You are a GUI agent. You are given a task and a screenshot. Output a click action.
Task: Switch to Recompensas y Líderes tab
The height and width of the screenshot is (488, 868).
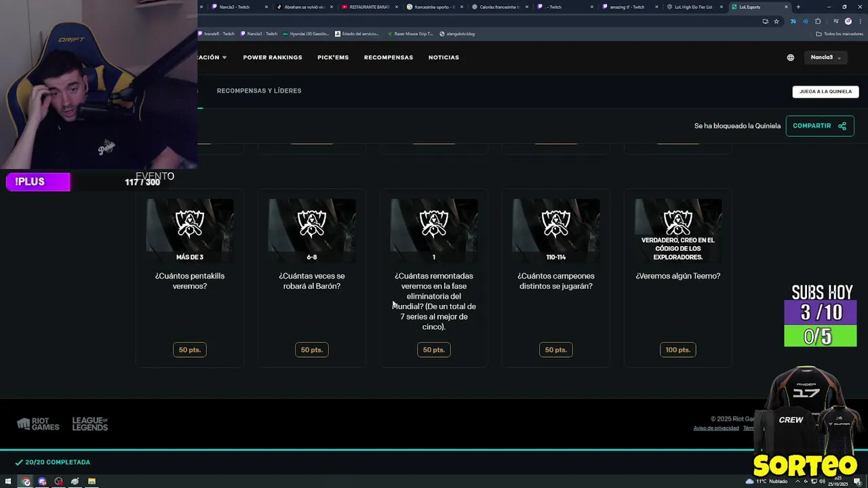[259, 91]
